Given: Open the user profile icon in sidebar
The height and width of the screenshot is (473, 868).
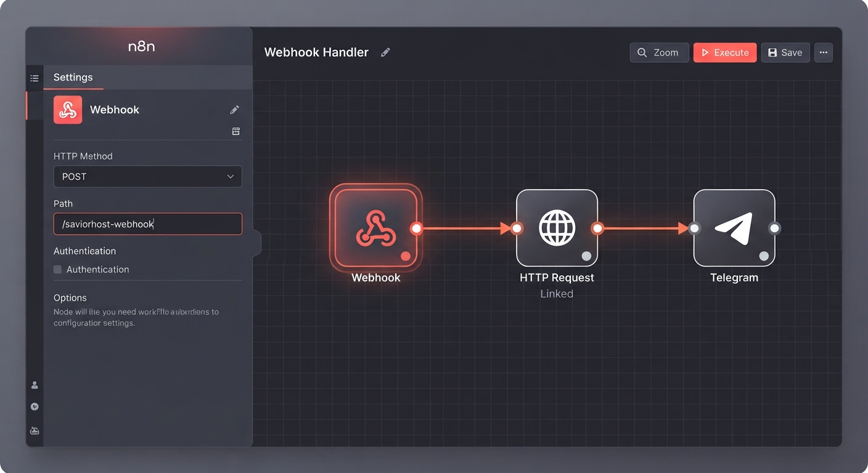Looking at the screenshot, I should [x=35, y=385].
